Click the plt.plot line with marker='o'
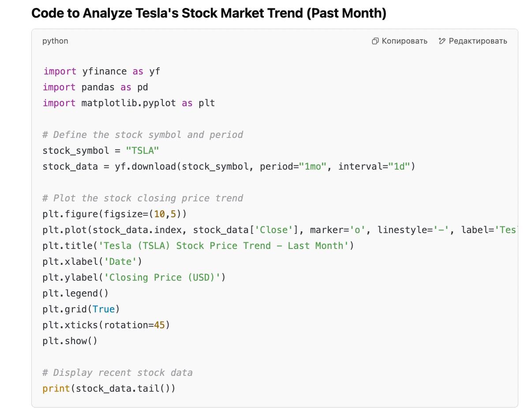 click(x=280, y=230)
